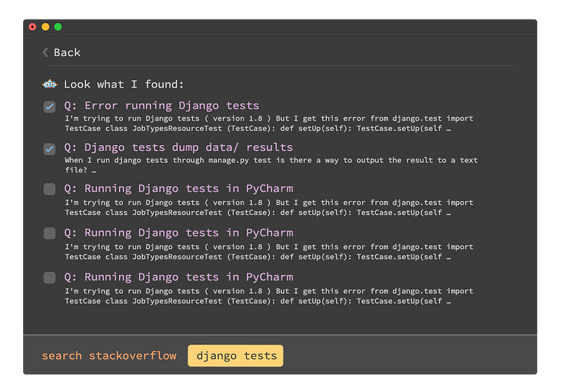
Task: Click the manage.py test output description snippet
Action: [x=271, y=165]
